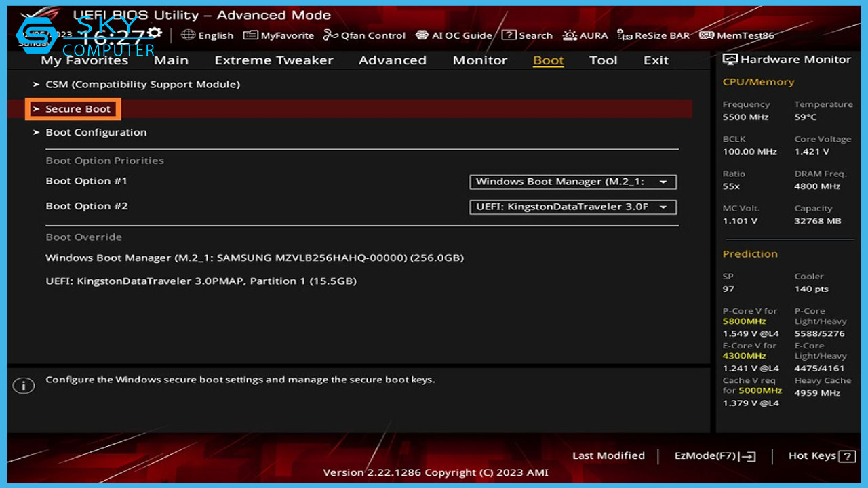868x488 pixels.
Task: Click the AURA light icon
Action: [570, 35]
